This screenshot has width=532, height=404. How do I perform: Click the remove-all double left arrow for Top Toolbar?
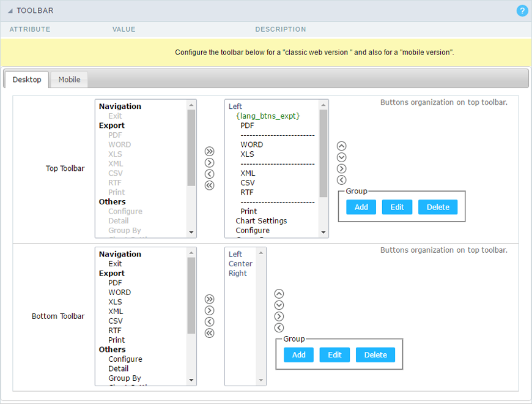click(209, 185)
